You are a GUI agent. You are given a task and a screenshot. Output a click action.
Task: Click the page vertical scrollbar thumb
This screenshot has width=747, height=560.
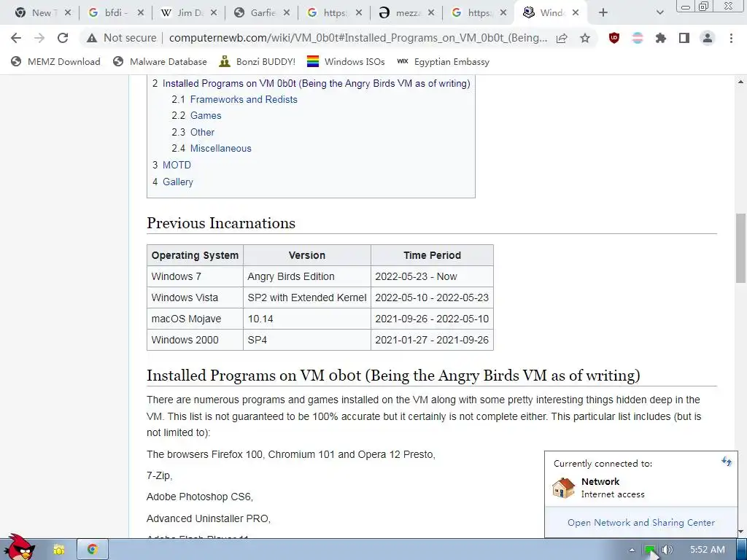(741, 248)
